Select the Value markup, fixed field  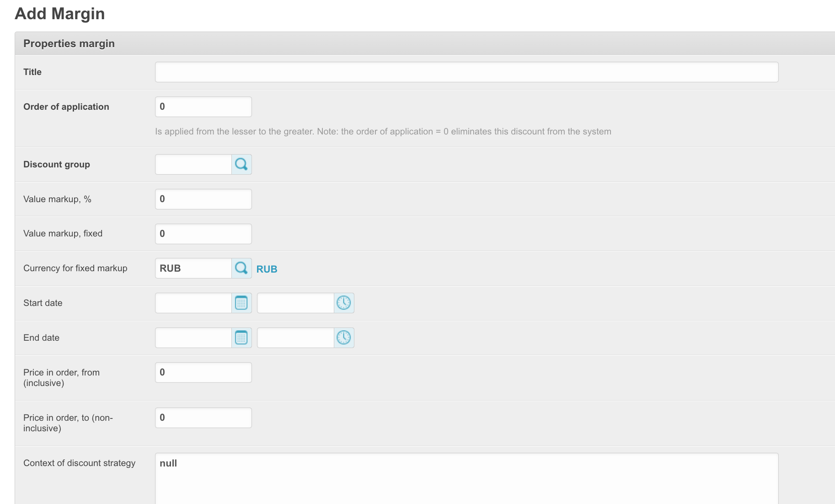(203, 234)
